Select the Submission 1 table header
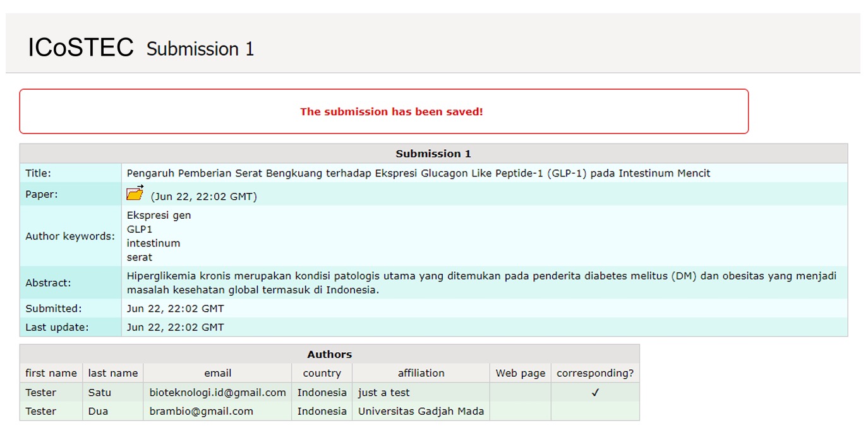The width and height of the screenshot is (868, 435). (433, 154)
